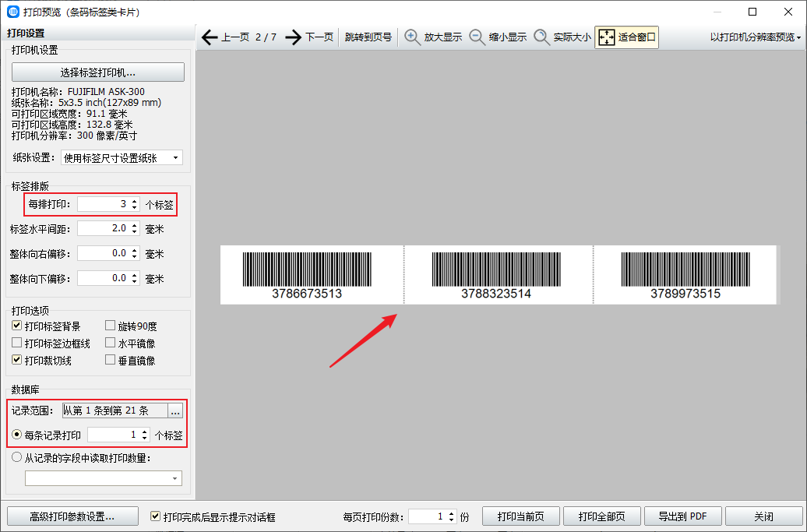807x532 pixels.
Task: Decrease 标签水平间距 spacing value
Action: pyautogui.click(x=134, y=232)
